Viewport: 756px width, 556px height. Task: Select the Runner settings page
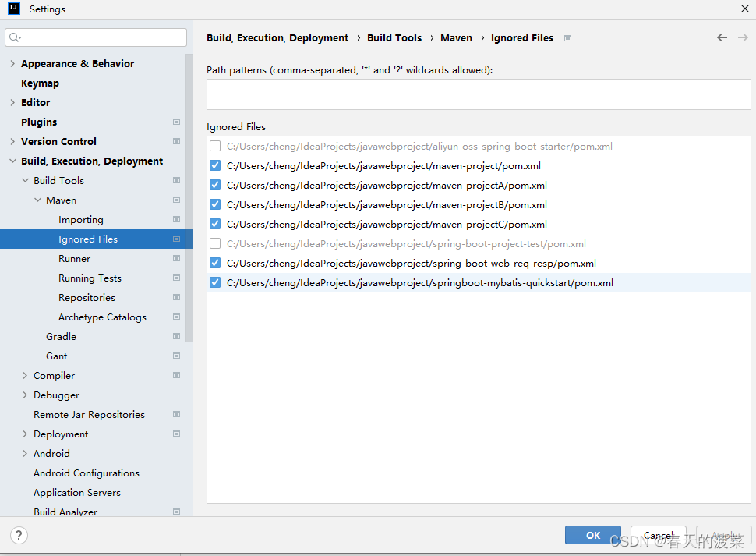click(74, 258)
